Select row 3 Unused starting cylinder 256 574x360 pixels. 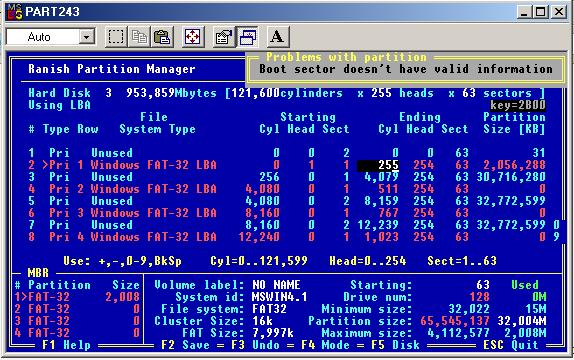point(269,177)
